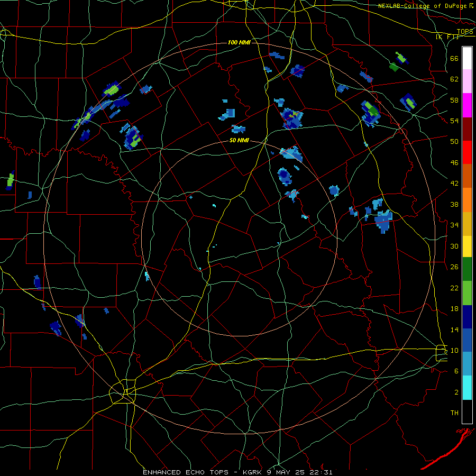
Task: Pick the gold legend color block
Action: 467,223
